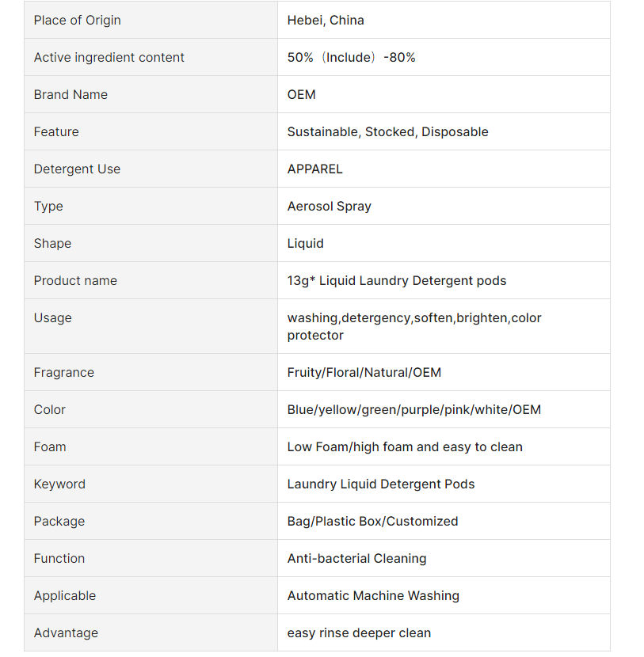This screenshot has height=657, width=644.
Task: Select the OEM brand value
Action: (x=301, y=95)
